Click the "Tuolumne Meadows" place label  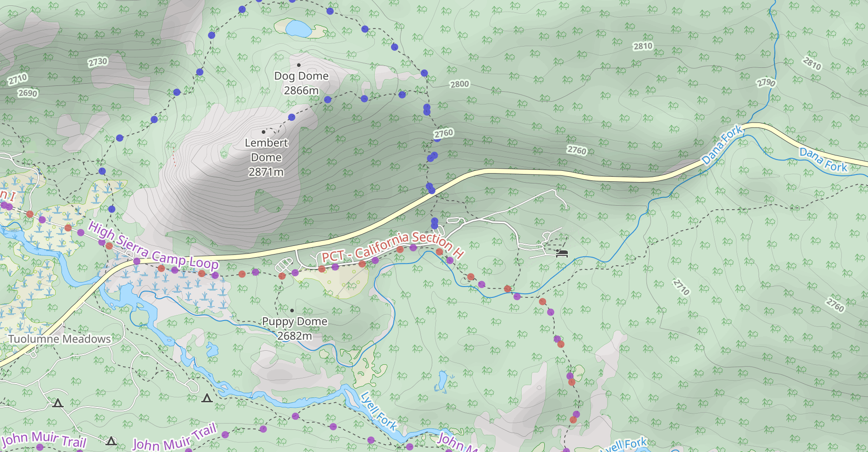click(59, 339)
